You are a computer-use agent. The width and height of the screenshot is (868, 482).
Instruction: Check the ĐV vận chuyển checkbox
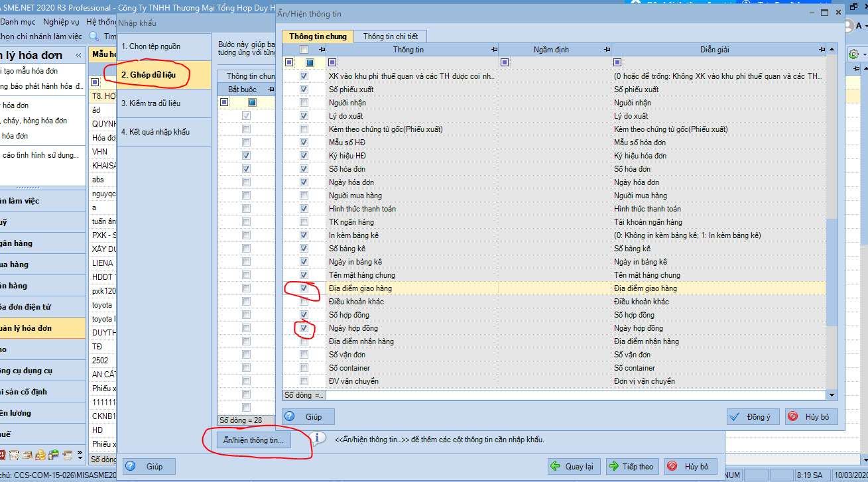click(x=304, y=381)
